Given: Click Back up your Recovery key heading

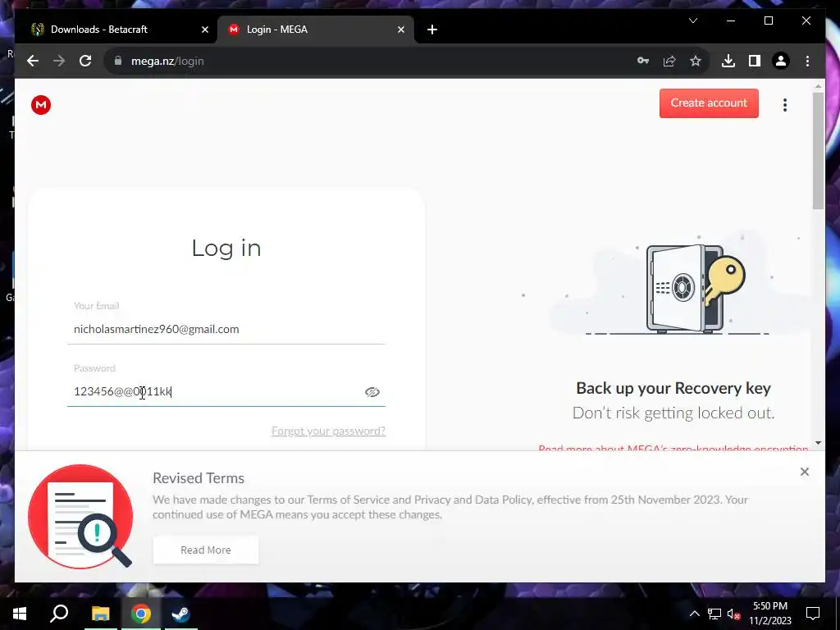Looking at the screenshot, I should pyautogui.click(x=673, y=388).
